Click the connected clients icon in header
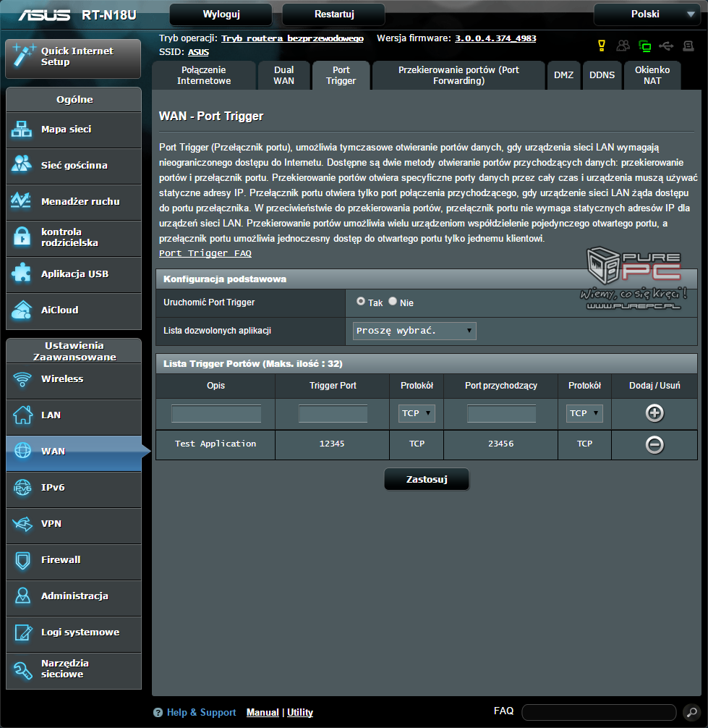 (x=623, y=46)
